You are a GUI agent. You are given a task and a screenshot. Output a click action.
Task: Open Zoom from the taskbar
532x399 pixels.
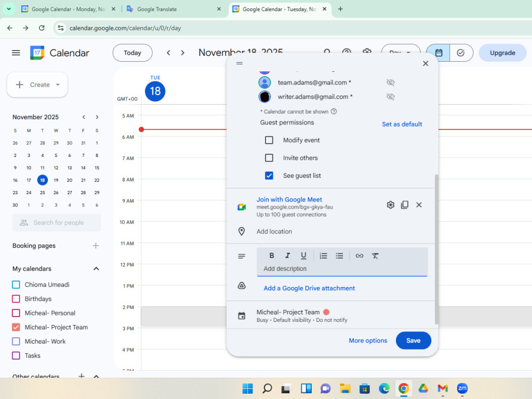click(x=462, y=388)
